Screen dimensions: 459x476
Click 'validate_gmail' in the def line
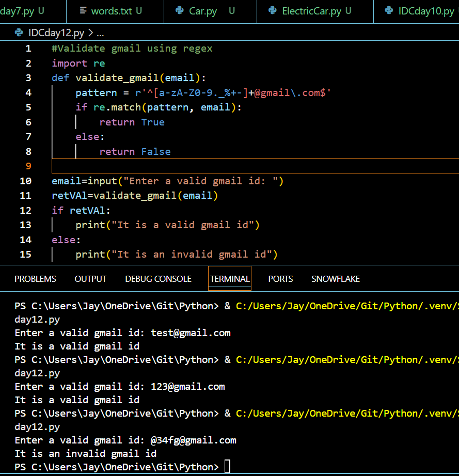click(117, 78)
